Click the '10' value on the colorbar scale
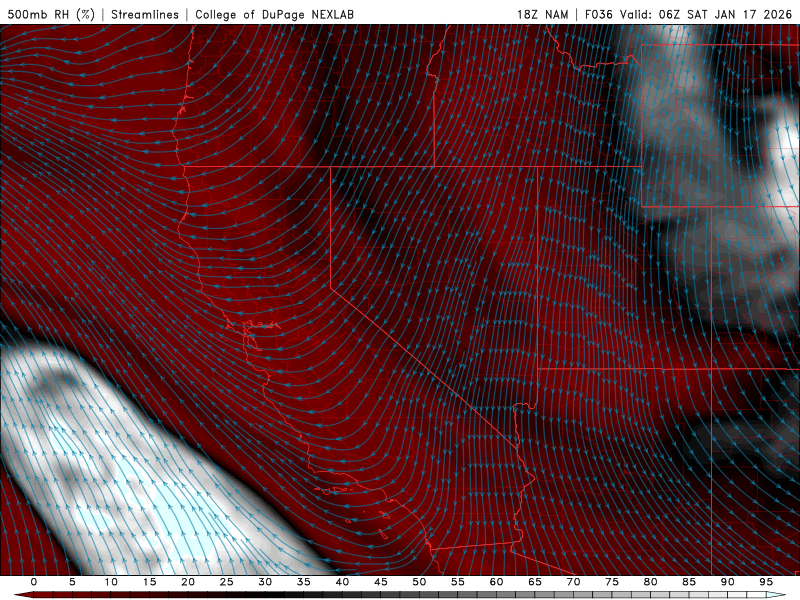Image resolution: width=800 pixels, height=600 pixels. 111,582
